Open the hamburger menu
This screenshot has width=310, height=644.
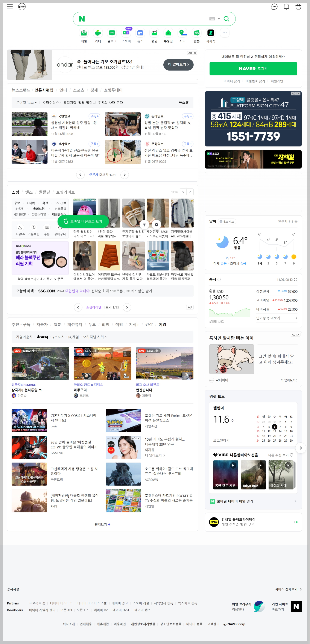10,6
